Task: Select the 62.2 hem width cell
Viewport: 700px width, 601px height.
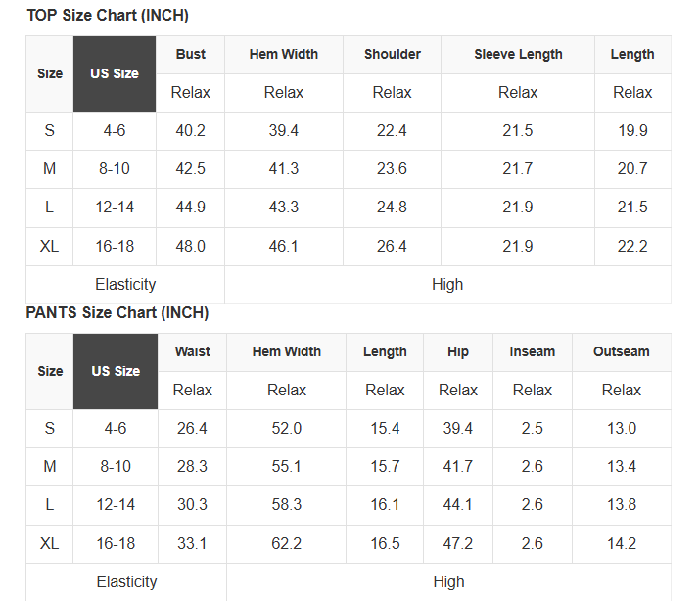Action: click(x=287, y=544)
